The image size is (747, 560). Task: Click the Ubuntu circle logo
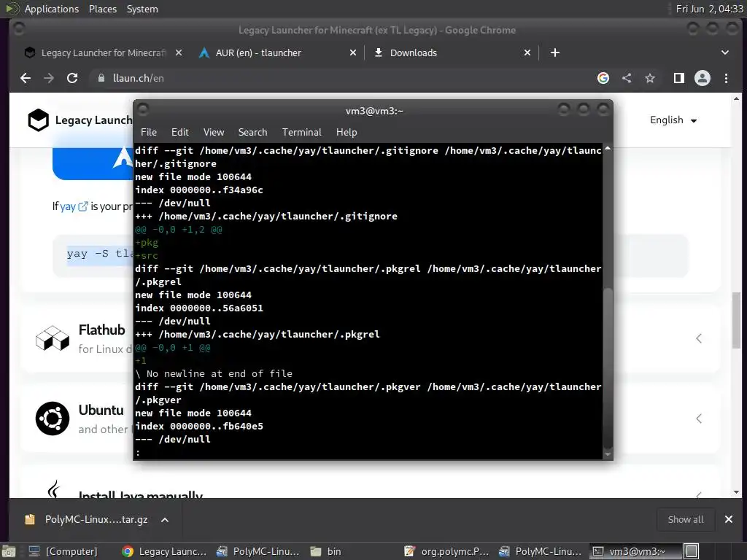pos(53,419)
